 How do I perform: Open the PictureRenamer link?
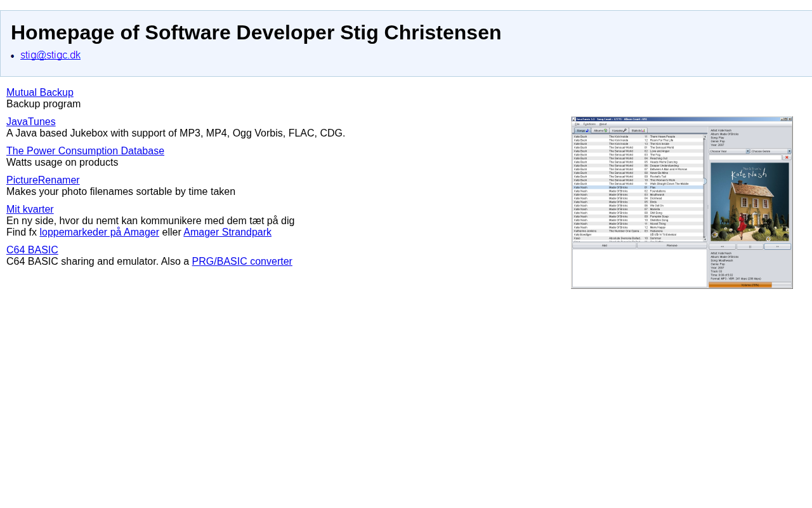coord(43,180)
